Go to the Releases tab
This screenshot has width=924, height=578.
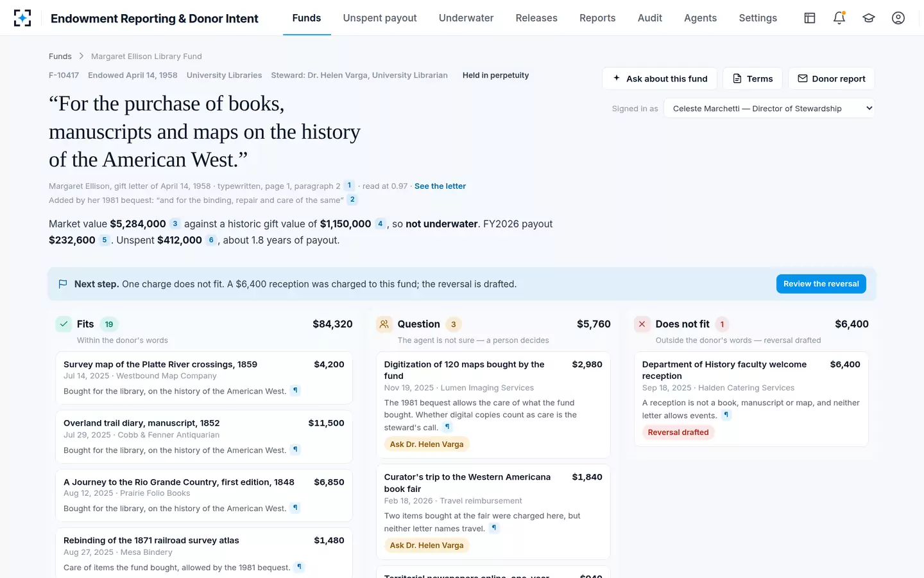click(536, 18)
